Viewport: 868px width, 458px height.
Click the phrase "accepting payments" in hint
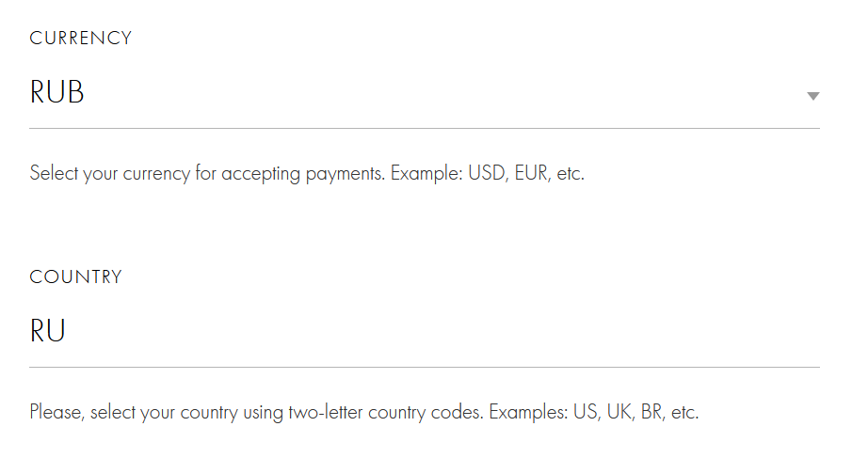[x=302, y=174]
